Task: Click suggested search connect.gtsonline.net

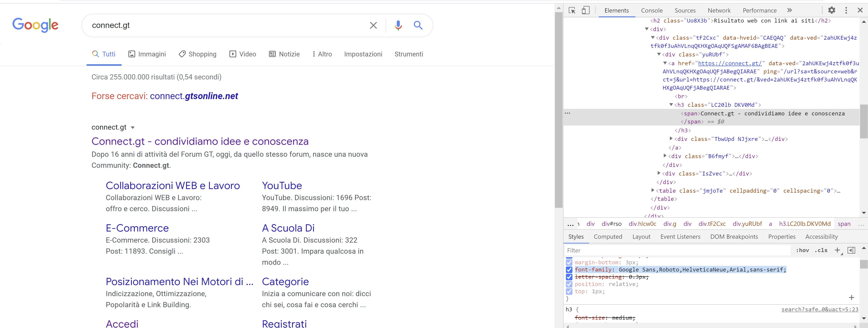Action: click(194, 96)
